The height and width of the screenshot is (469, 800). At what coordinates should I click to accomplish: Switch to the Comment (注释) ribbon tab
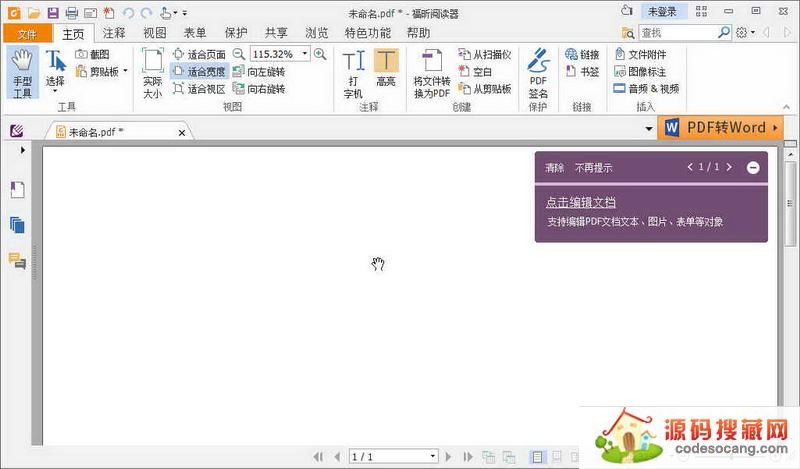(x=114, y=33)
